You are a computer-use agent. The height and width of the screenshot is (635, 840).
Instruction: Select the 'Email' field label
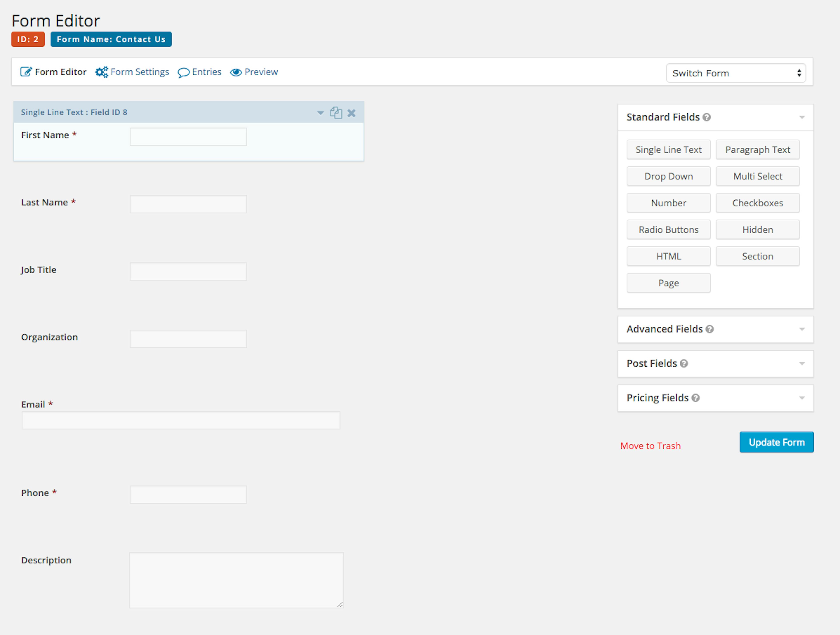coord(33,404)
